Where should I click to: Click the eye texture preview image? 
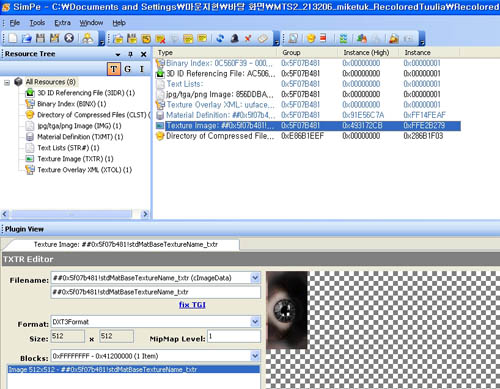coord(287,310)
